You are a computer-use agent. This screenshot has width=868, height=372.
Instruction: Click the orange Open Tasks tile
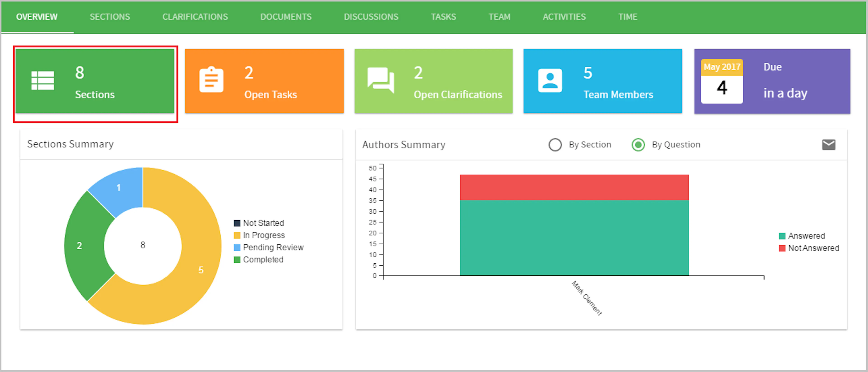coord(264,81)
